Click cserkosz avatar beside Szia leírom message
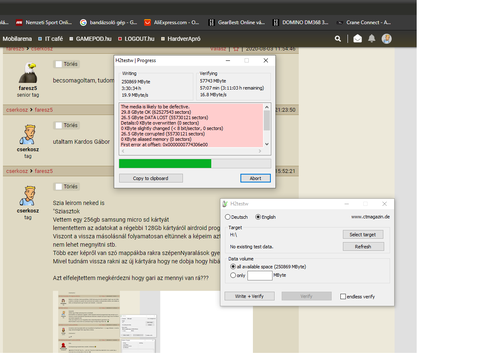The height and width of the screenshot is (360, 480). (x=28, y=195)
